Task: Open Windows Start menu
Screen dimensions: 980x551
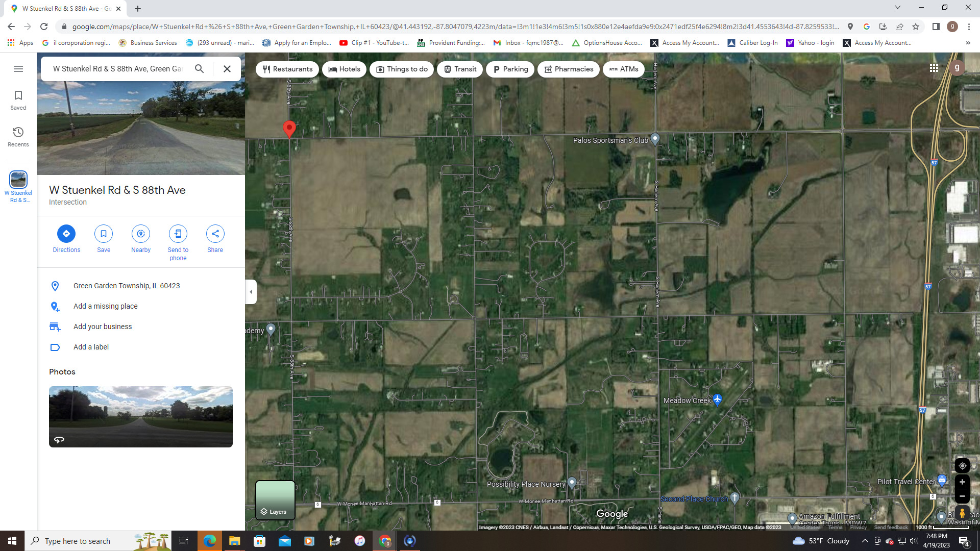Action: tap(12, 541)
